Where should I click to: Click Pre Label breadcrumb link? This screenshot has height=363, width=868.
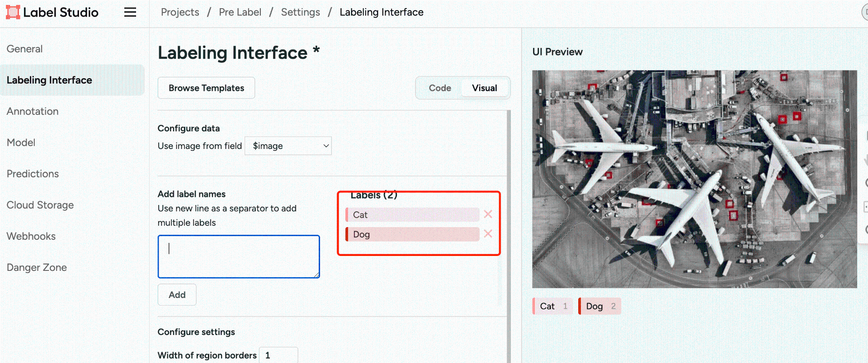point(240,12)
